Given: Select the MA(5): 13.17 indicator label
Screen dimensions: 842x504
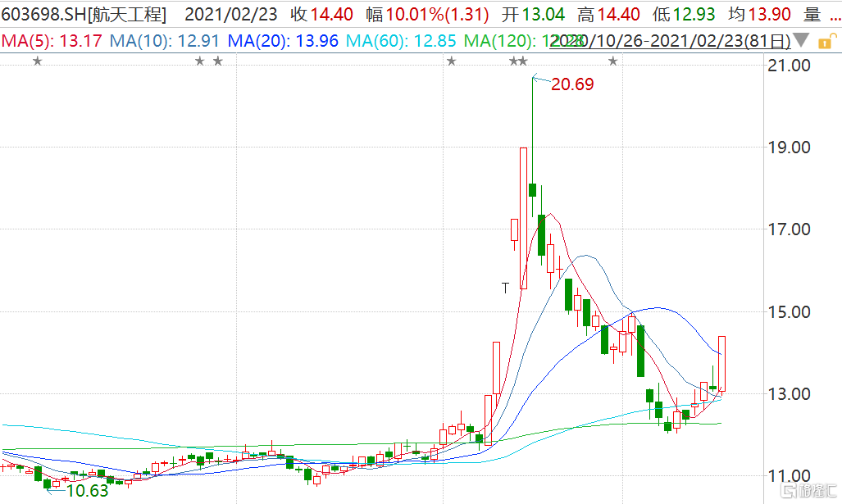Looking at the screenshot, I should coord(52,41).
